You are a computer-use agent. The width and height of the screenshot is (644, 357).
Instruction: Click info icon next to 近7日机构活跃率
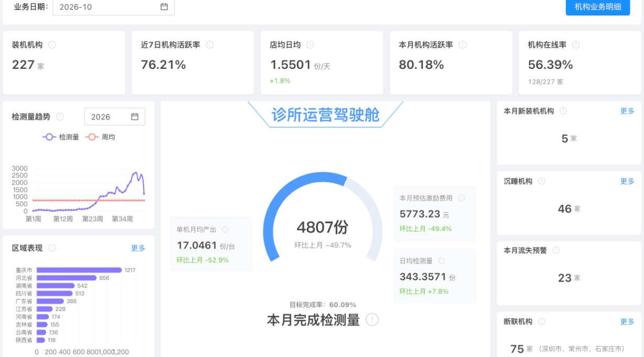click(x=210, y=45)
